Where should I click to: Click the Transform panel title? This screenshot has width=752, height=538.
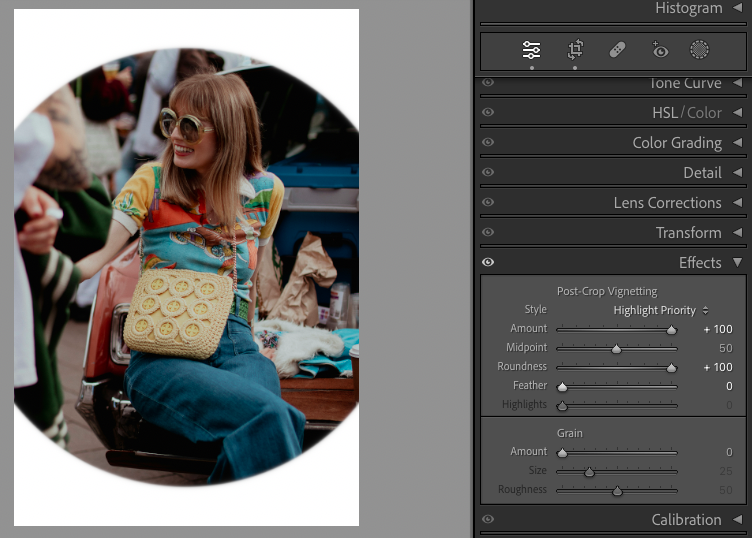click(688, 233)
